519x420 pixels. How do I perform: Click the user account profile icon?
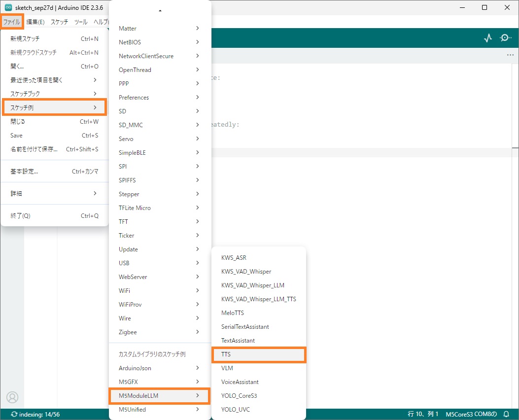tap(12, 397)
